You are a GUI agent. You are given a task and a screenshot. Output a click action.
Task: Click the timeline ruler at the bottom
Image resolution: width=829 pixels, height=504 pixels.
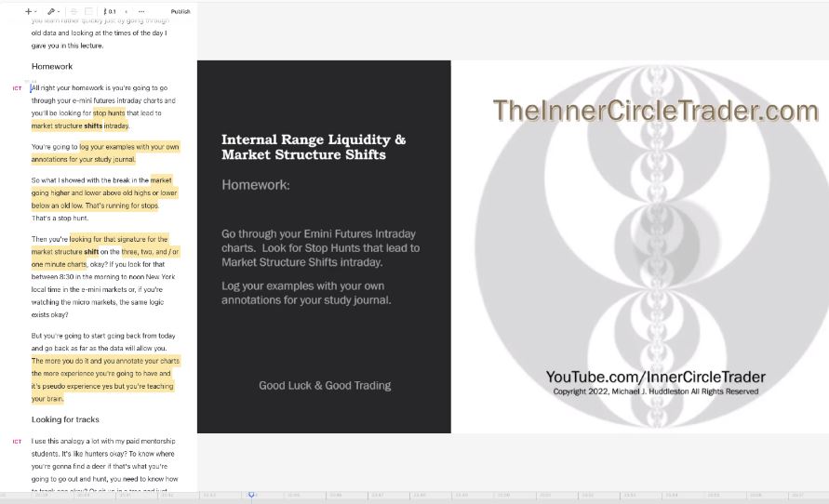click(x=415, y=496)
